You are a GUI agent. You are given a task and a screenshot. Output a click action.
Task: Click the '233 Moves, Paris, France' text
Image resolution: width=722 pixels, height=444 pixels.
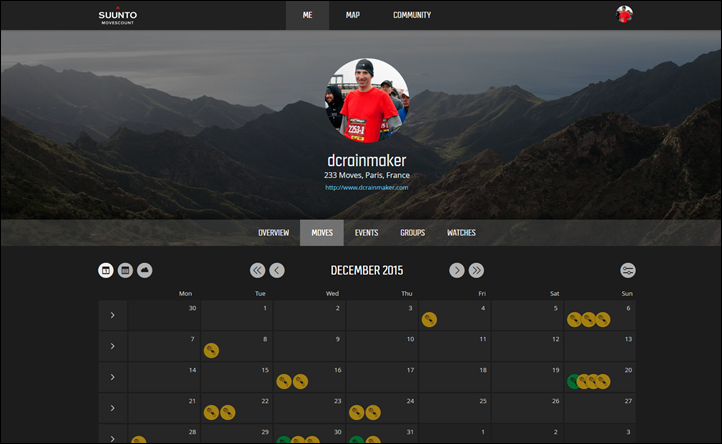[367, 175]
